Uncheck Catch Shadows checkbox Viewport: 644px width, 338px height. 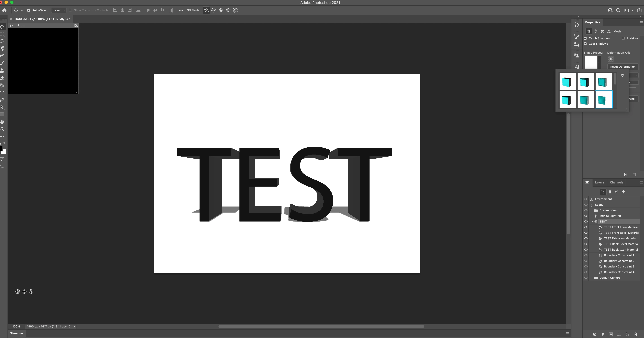pos(585,38)
